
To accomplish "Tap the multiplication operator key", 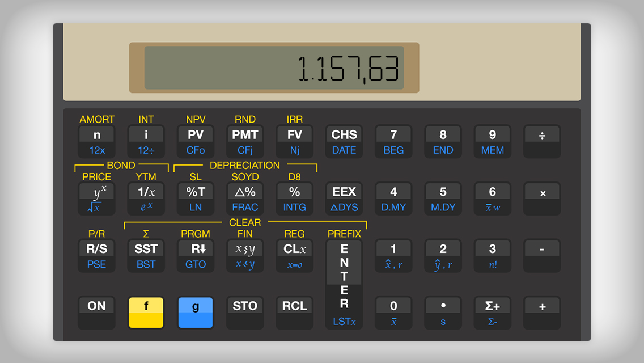I will tap(542, 199).
